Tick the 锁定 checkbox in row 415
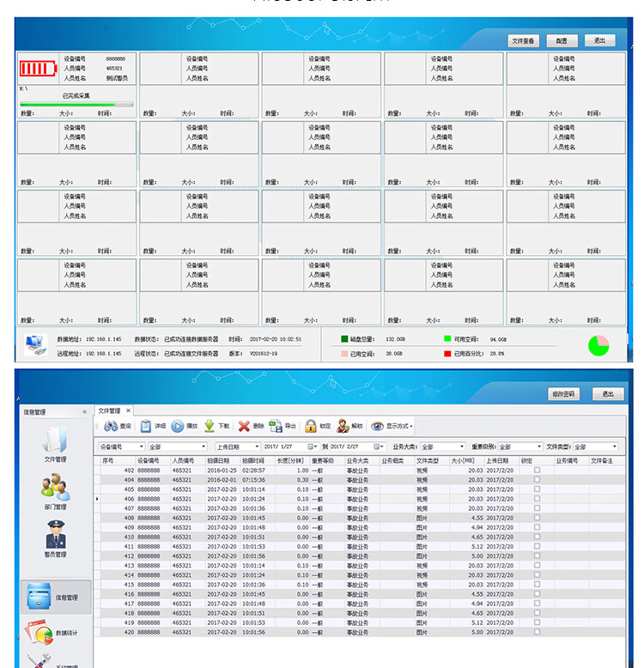Viewport: 644px width, 668px height. [x=537, y=584]
